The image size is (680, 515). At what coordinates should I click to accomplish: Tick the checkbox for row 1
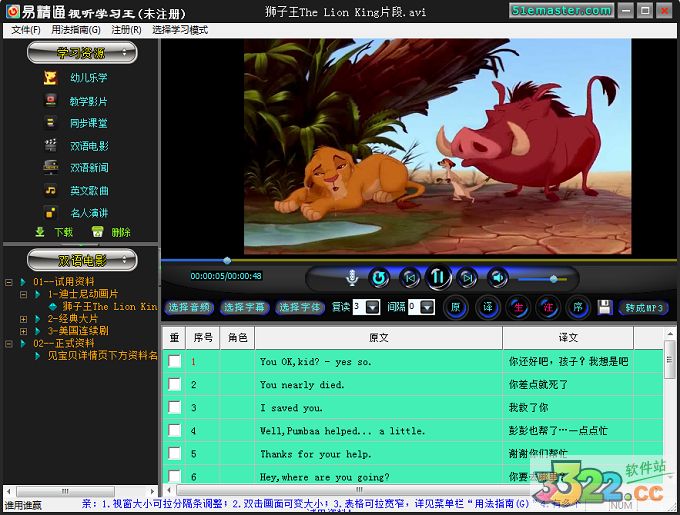coord(174,361)
